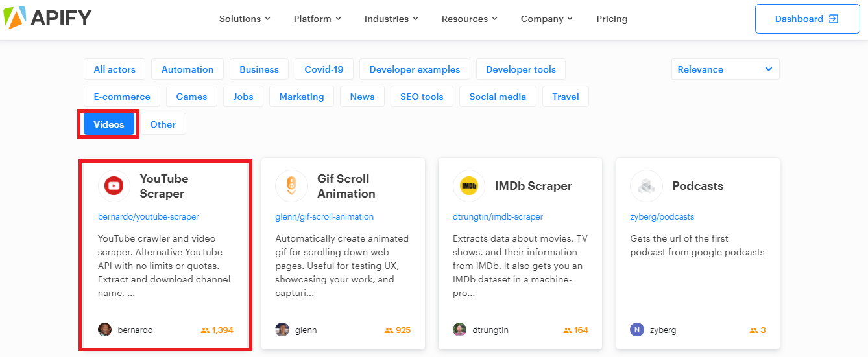Click dtrungtin's avatar picture
The width and height of the screenshot is (868, 357).
[459, 330]
